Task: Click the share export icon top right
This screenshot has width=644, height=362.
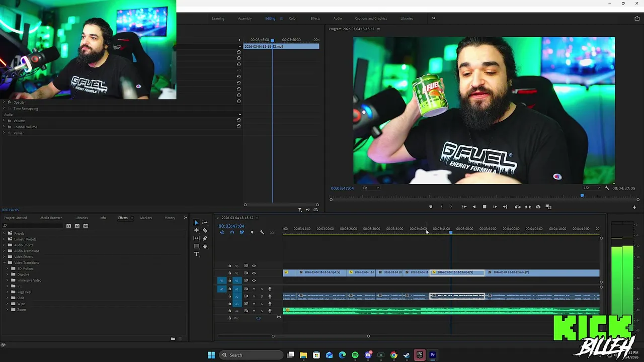Action: click(637, 18)
